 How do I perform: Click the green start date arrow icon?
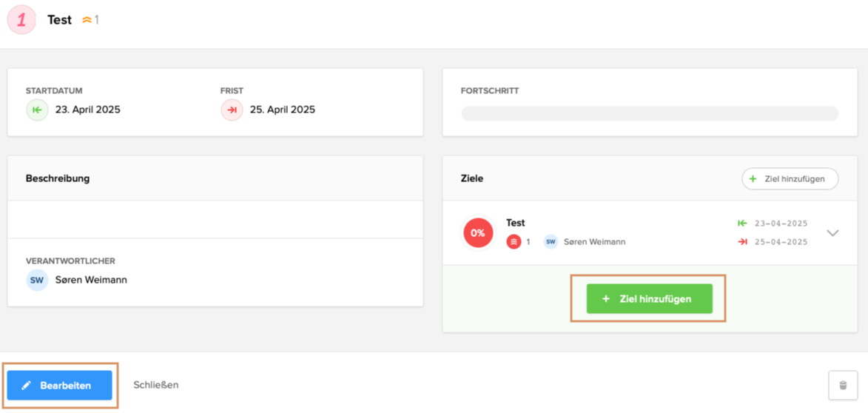(37, 110)
